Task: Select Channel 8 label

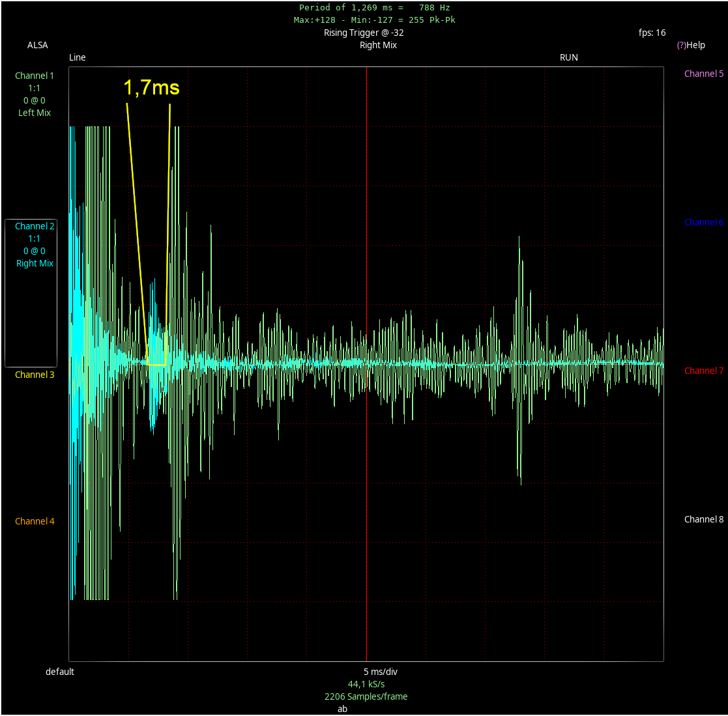Action: coord(704,519)
